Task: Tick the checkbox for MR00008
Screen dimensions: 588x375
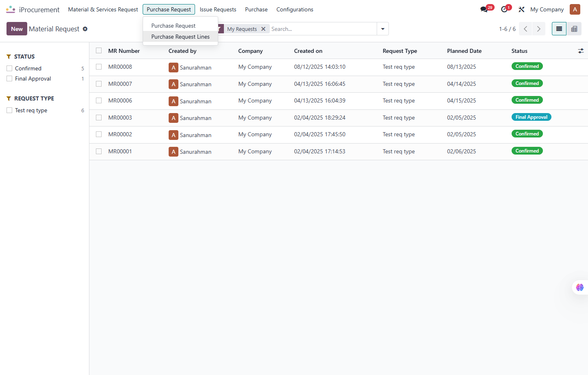Action: (x=99, y=67)
